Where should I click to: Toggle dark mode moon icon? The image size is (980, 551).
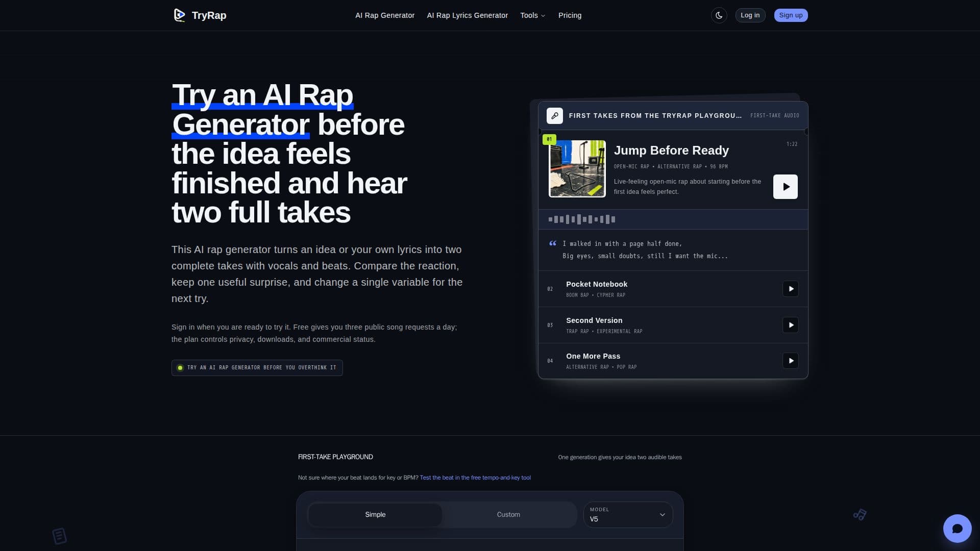click(x=719, y=15)
